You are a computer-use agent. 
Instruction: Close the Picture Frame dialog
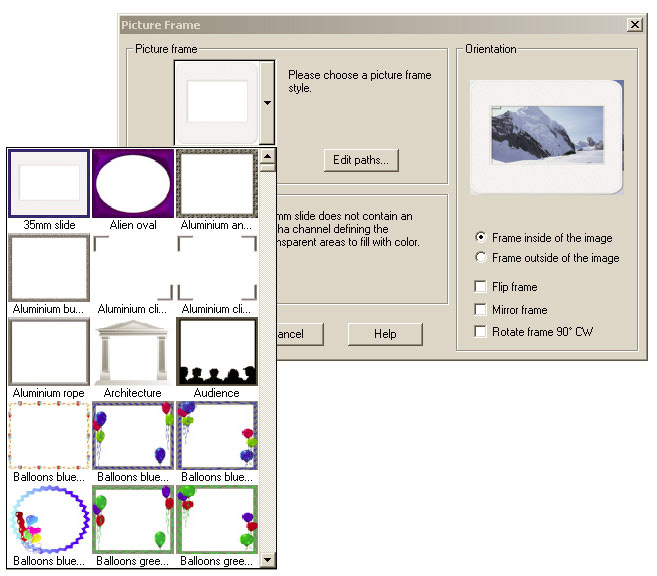pyautogui.click(x=634, y=24)
